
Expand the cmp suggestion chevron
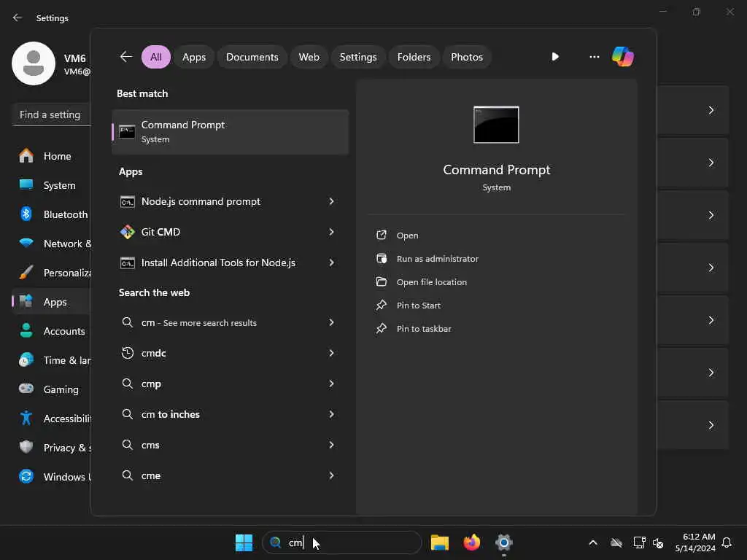pos(332,384)
